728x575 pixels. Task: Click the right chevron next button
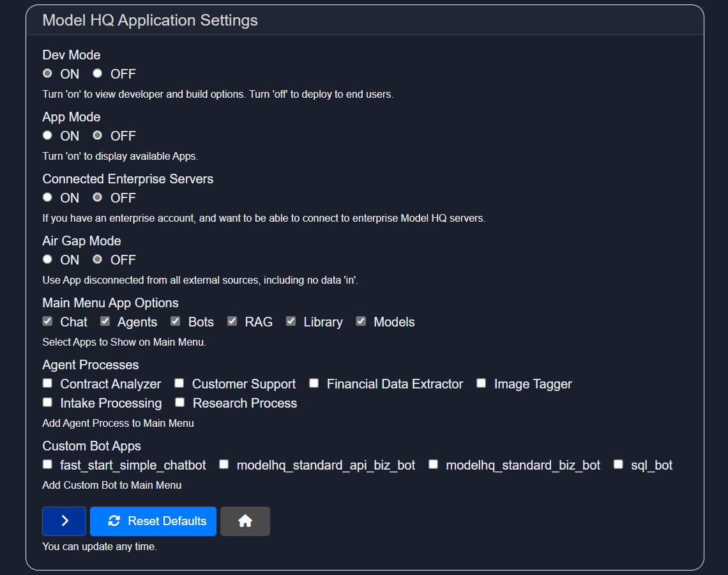pos(64,521)
